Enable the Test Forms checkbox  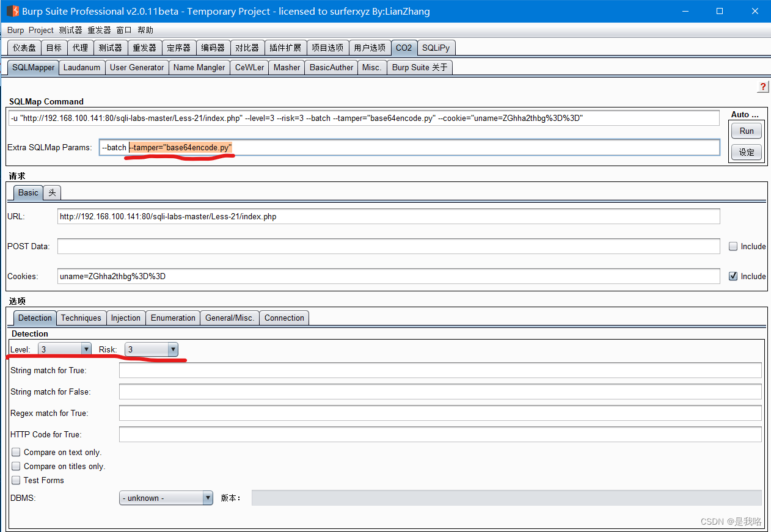pos(15,480)
